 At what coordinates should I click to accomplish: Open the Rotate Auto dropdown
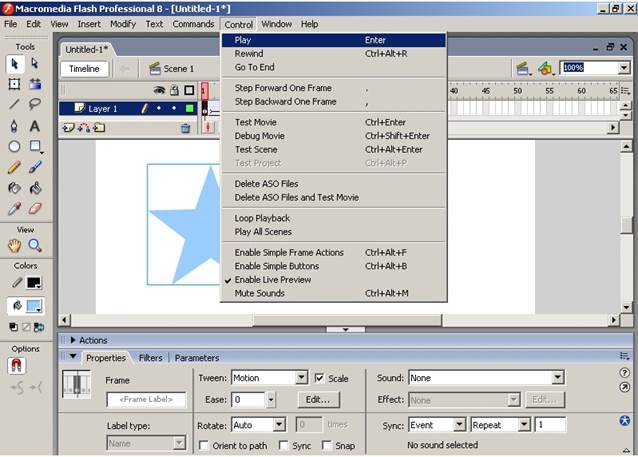click(x=279, y=425)
